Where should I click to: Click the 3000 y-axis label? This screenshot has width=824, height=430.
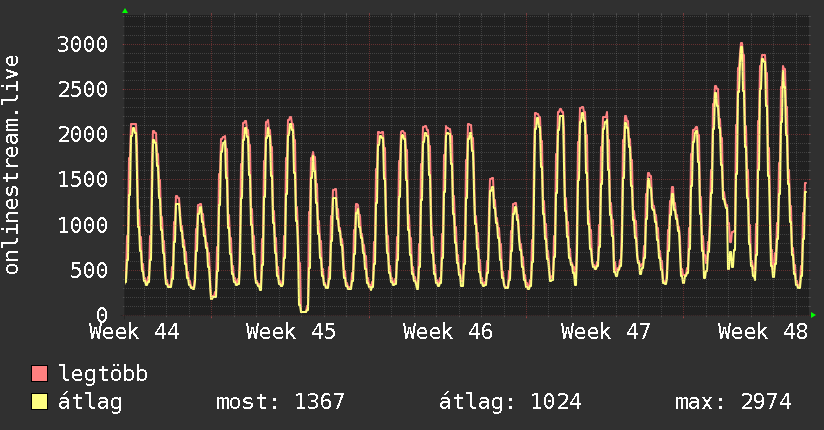tap(83, 44)
